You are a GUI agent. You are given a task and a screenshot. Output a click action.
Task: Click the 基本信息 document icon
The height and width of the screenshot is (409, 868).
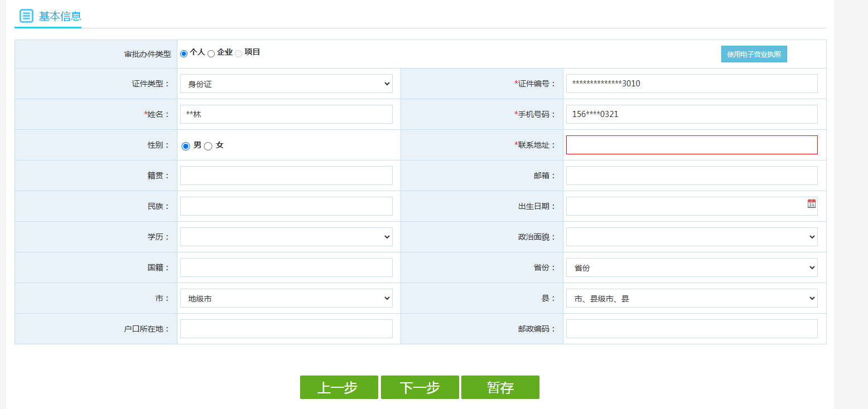coord(26,16)
